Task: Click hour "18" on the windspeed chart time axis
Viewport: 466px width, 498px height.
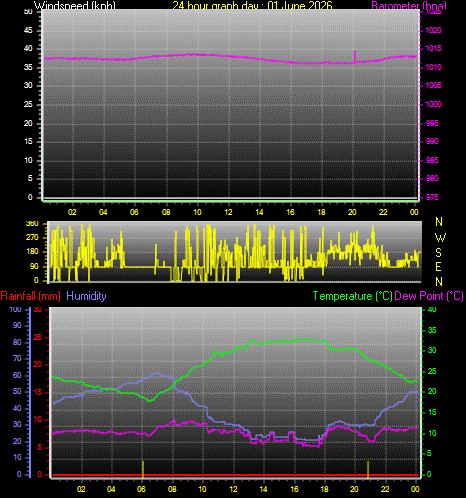Action: [321, 212]
